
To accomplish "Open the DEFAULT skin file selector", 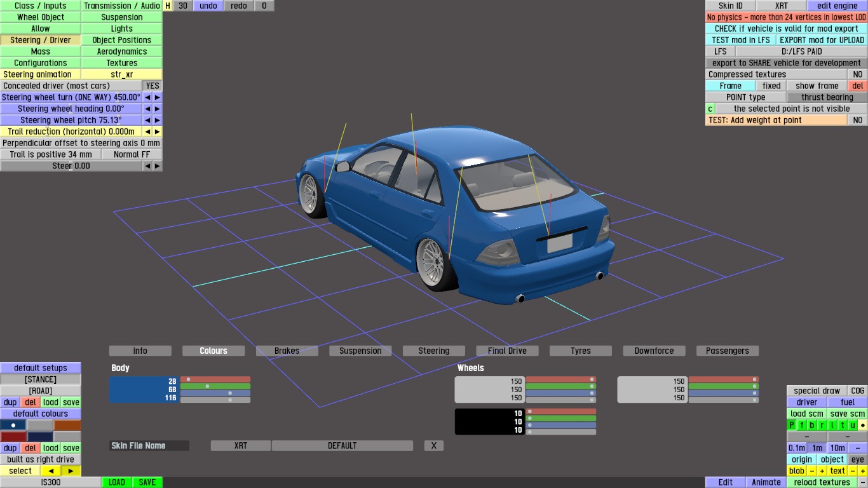I will click(x=342, y=445).
